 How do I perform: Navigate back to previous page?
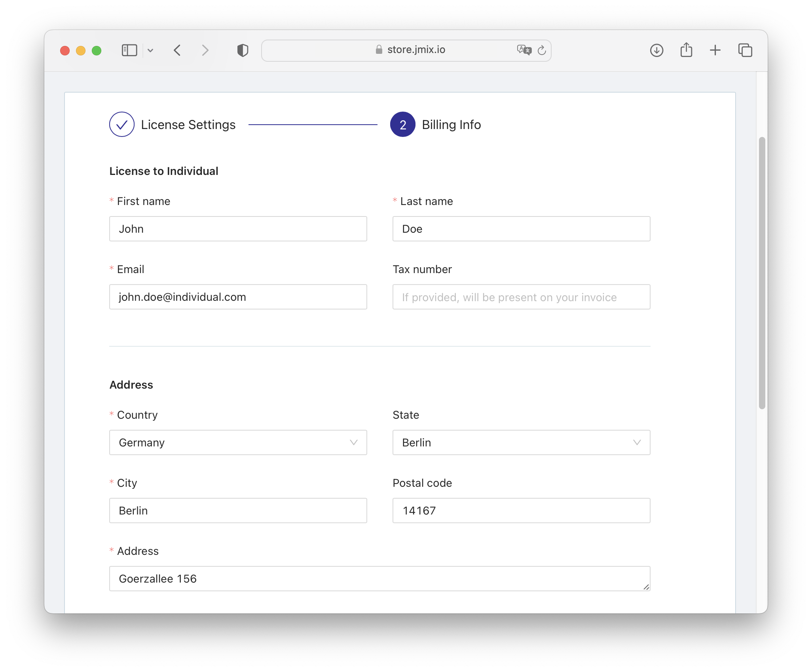[x=177, y=50]
